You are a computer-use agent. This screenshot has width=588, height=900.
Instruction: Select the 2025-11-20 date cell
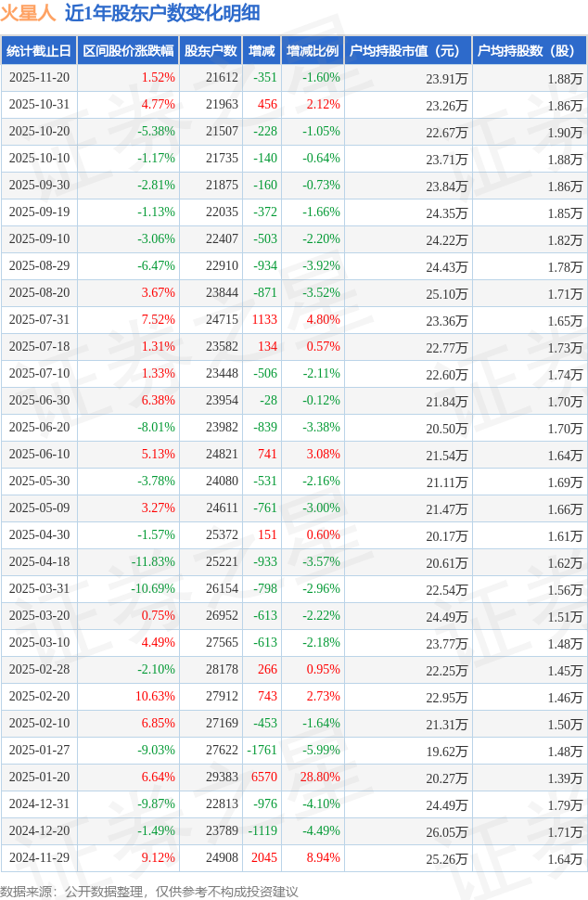point(39,78)
